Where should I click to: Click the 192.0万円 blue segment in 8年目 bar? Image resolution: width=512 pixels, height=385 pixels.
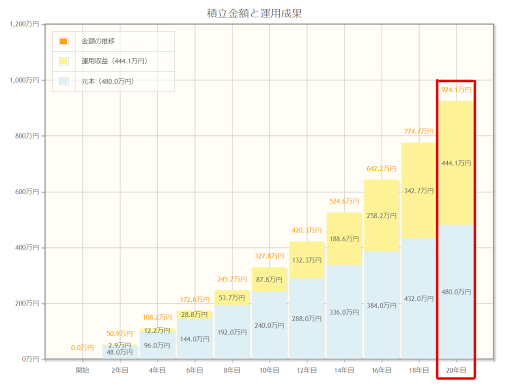(232, 332)
